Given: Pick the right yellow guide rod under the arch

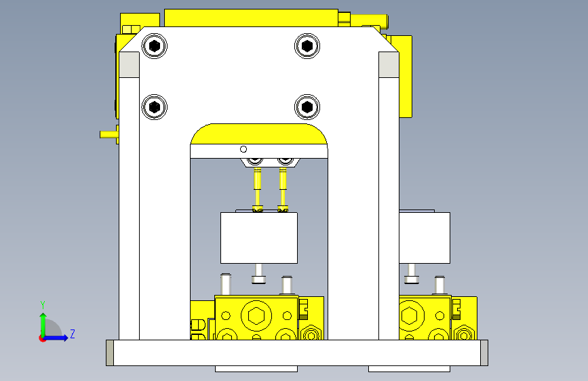Looking at the screenshot, I should click(283, 189).
